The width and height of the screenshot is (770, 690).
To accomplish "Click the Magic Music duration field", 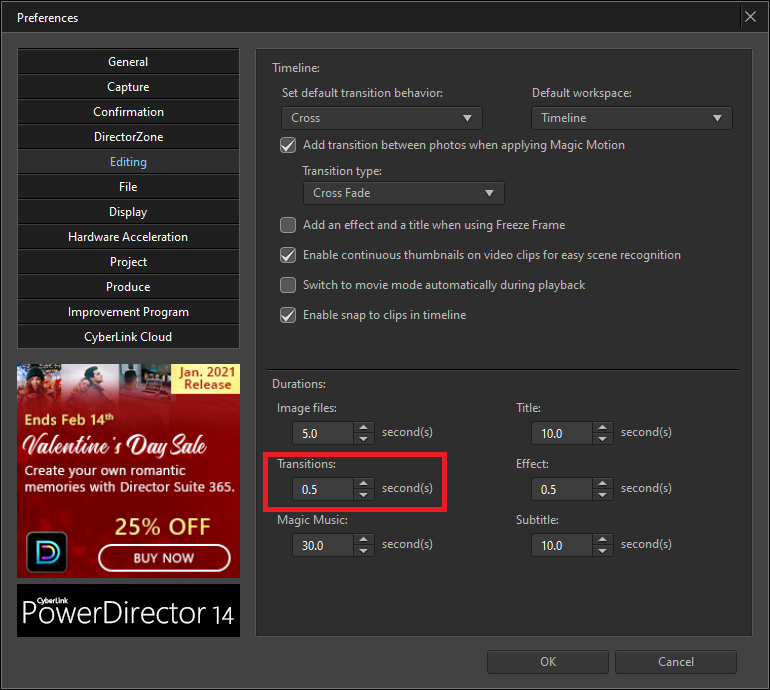I will click(323, 545).
